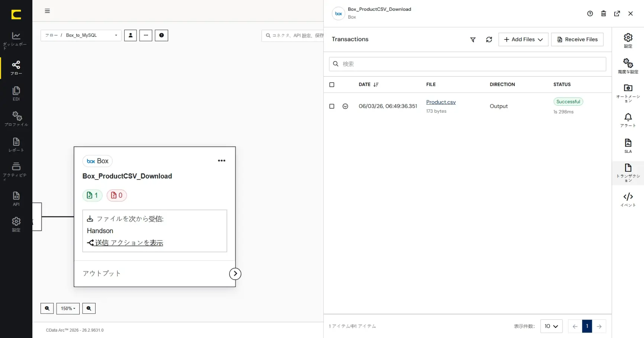Click the Output direction cell

pos(499,106)
